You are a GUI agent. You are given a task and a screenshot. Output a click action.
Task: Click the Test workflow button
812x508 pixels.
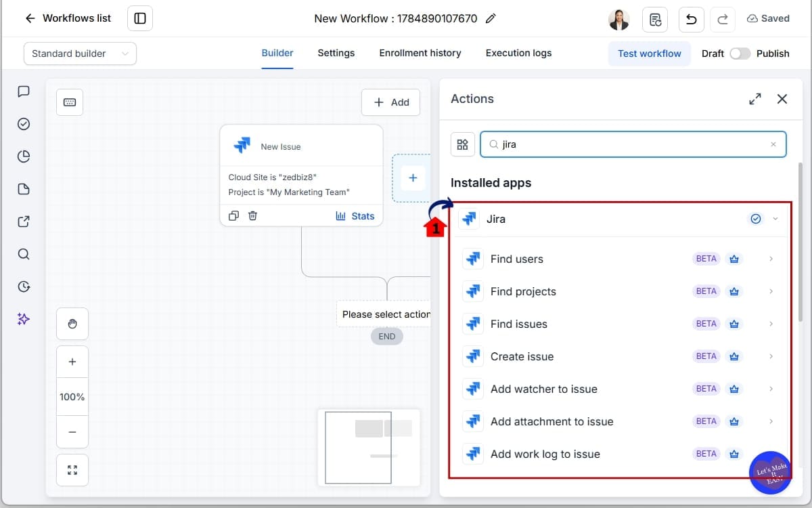pos(650,54)
